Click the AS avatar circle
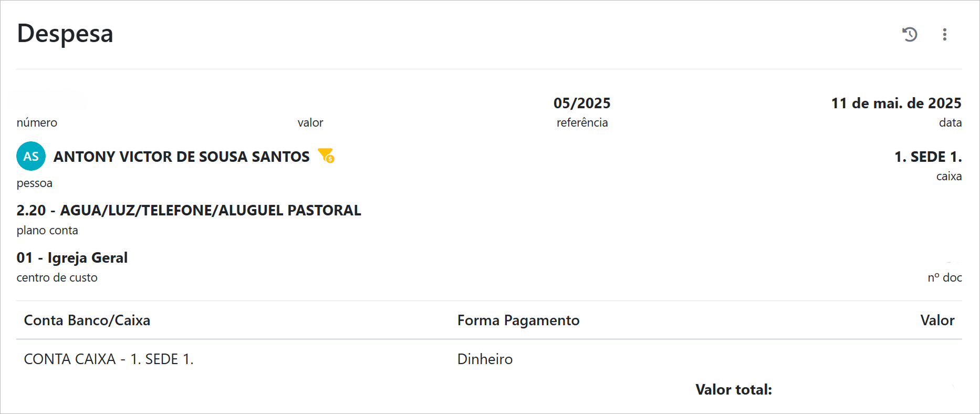Viewport: 980px width, 414px height. pos(31,156)
